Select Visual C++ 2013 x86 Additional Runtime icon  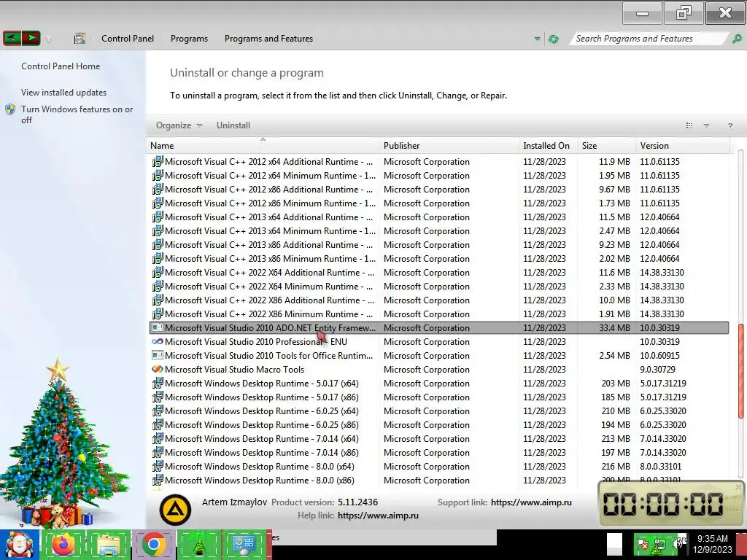click(x=158, y=244)
